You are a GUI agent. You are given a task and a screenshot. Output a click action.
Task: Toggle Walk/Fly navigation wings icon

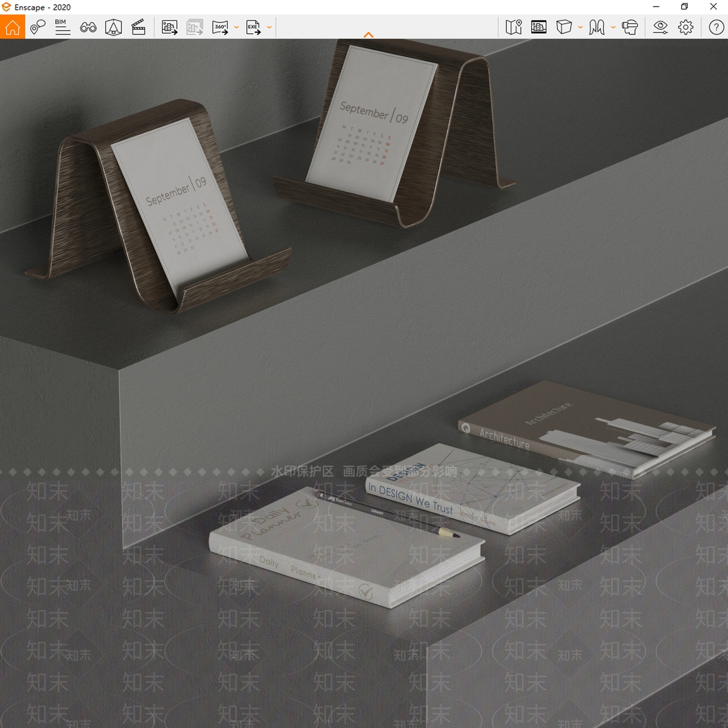pos(597,27)
